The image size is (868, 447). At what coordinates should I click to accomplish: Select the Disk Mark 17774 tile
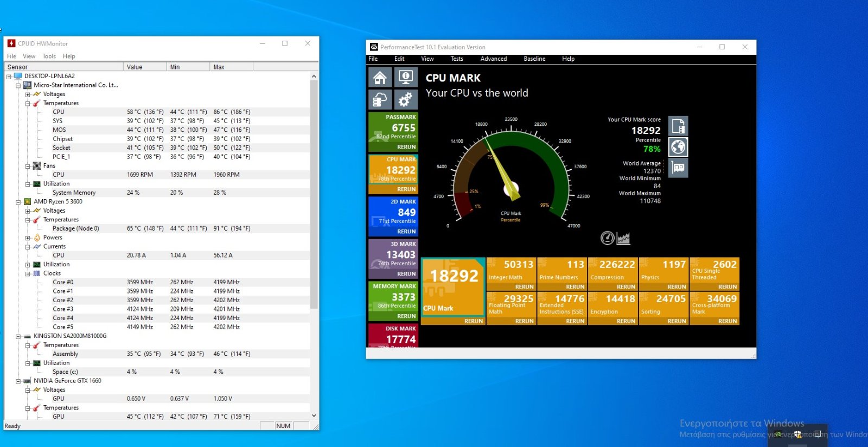tap(393, 335)
